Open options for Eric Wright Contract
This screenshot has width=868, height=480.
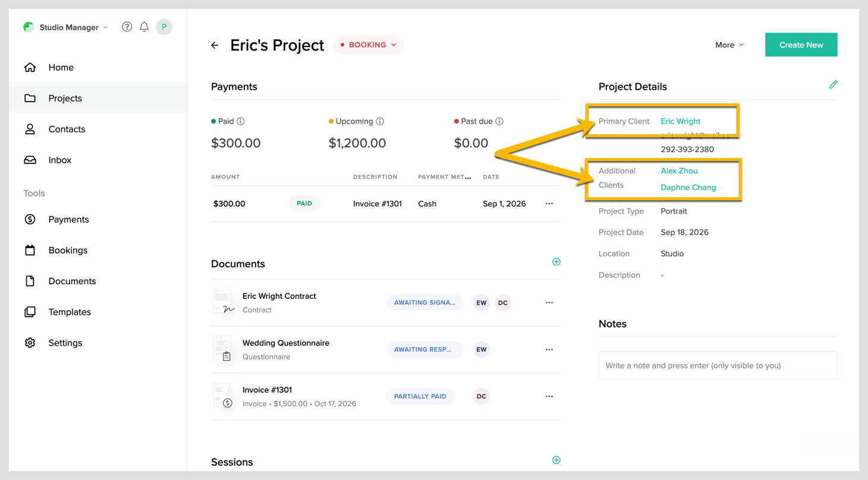549,302
